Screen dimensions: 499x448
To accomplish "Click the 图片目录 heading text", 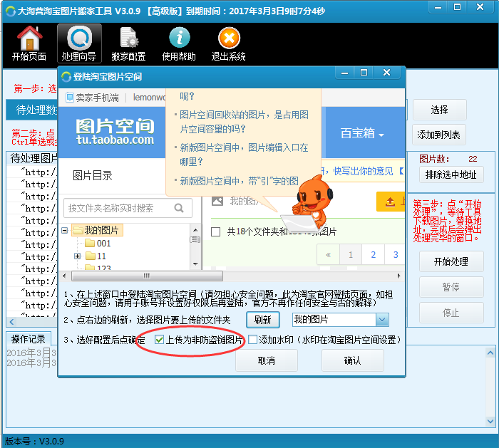I will [x=92, y=175].
